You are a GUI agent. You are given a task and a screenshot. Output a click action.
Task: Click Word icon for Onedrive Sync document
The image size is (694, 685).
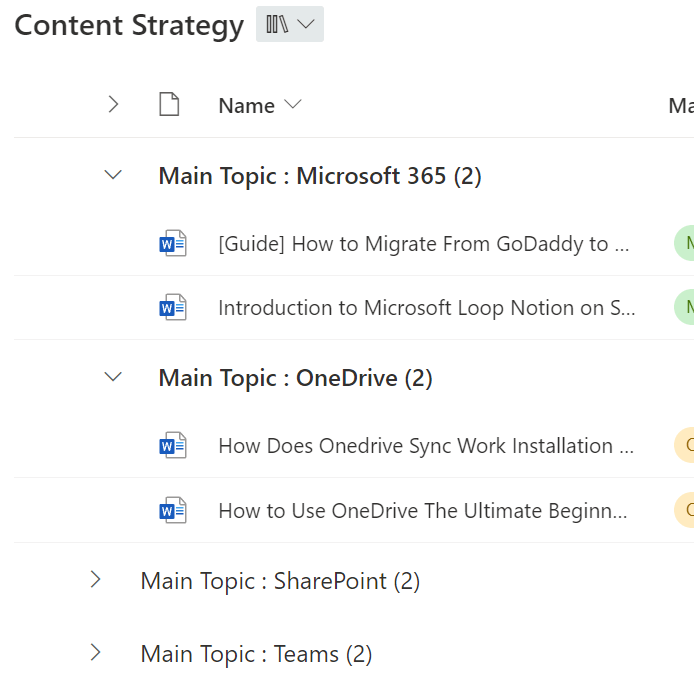click(x=173, y=446)
